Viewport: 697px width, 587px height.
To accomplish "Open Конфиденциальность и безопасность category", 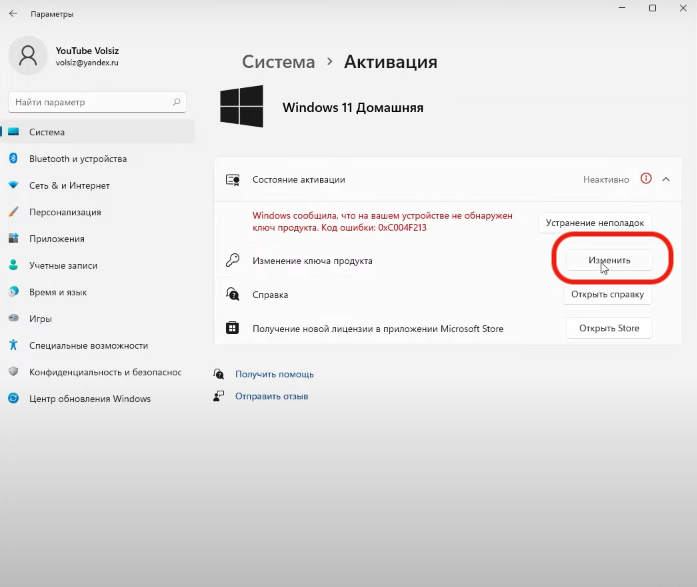I will tap(97, 372).
